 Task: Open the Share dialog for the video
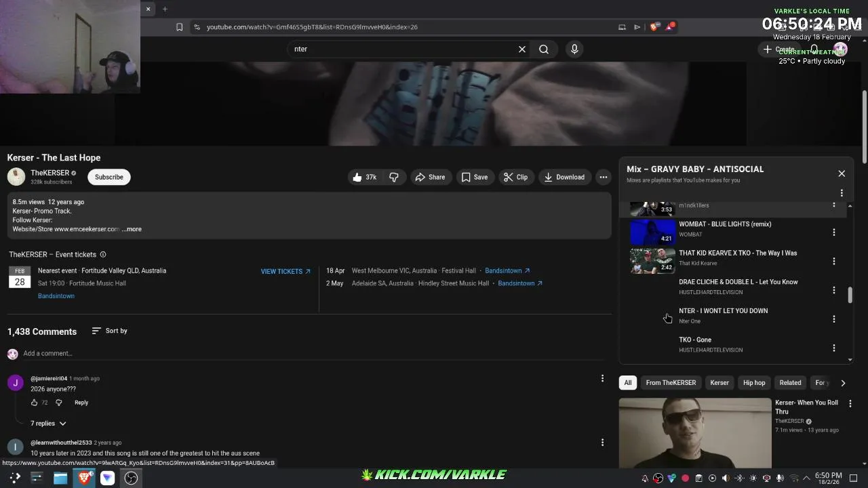pos(430,177)
